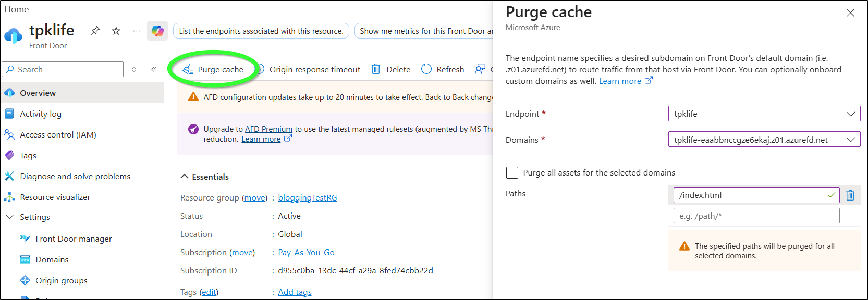Collapse the Settings group in sidebar

9,217
